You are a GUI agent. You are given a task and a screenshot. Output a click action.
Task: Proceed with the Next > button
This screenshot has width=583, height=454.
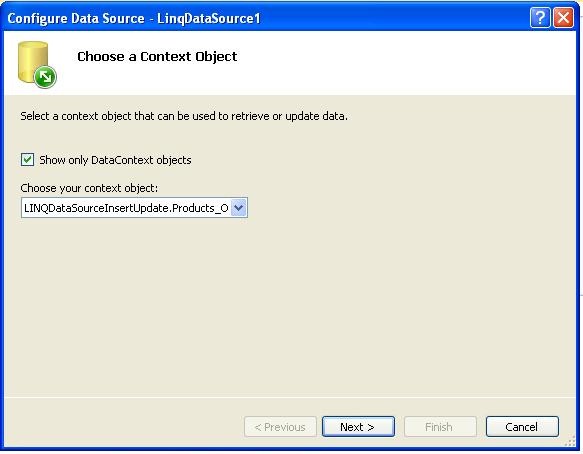tap(358, 426)
